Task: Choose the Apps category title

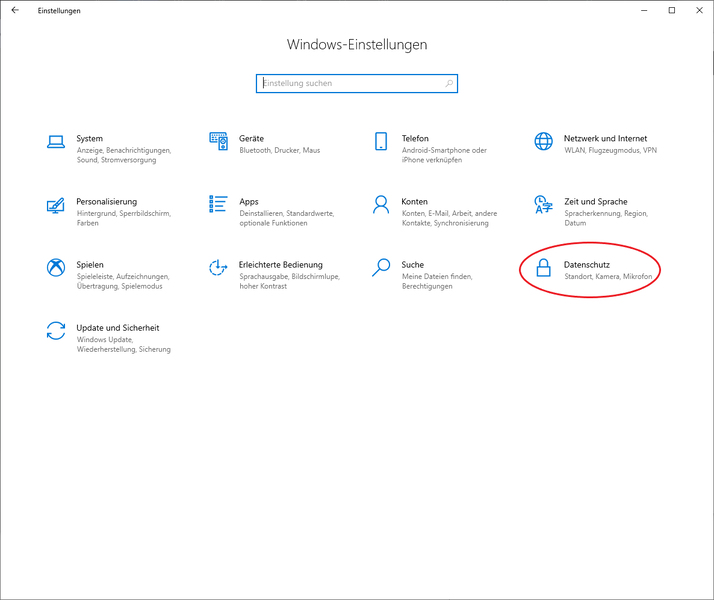Action: [249, 202]
